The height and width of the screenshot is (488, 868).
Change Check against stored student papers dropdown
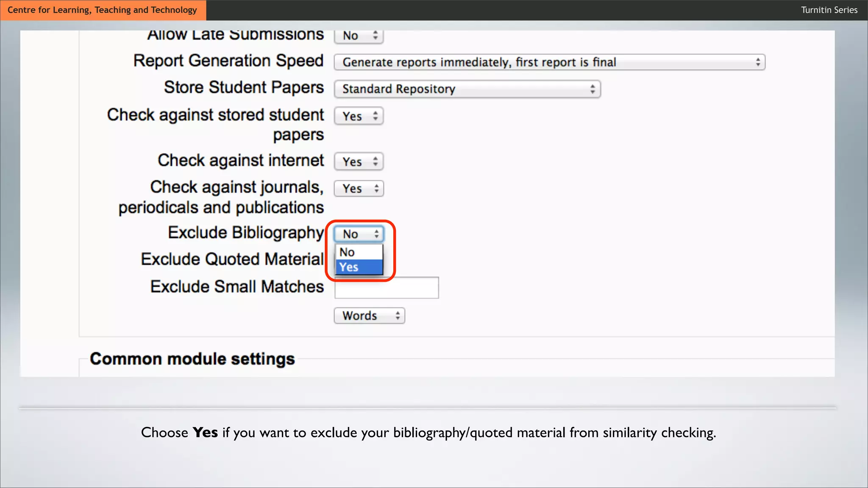pos(359,116)
